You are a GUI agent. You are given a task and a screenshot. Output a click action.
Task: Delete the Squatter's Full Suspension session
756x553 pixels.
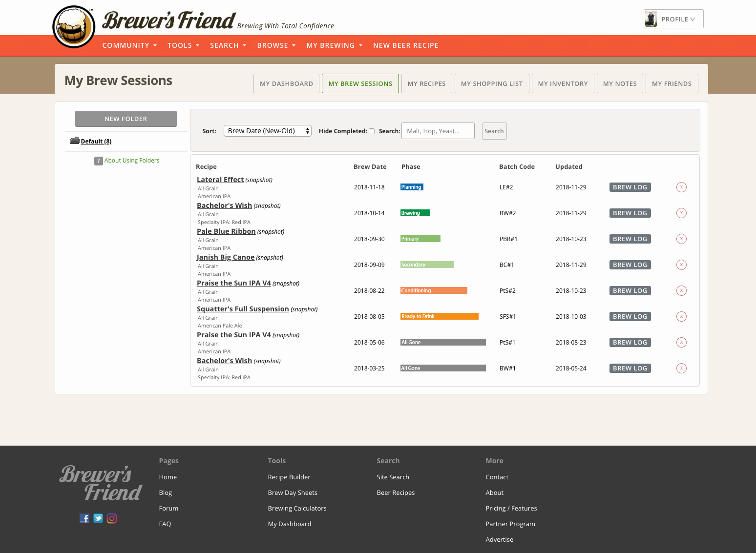pos(681,316)
